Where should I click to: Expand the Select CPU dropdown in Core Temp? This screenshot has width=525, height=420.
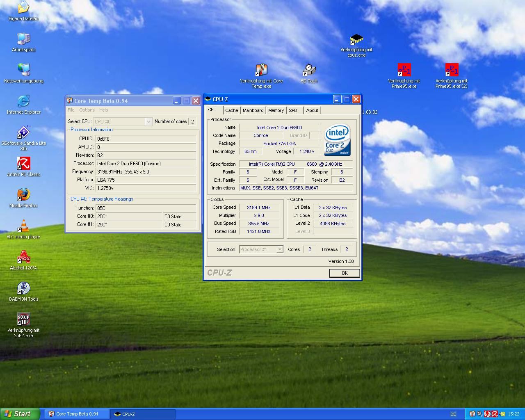tap(148, 121)
